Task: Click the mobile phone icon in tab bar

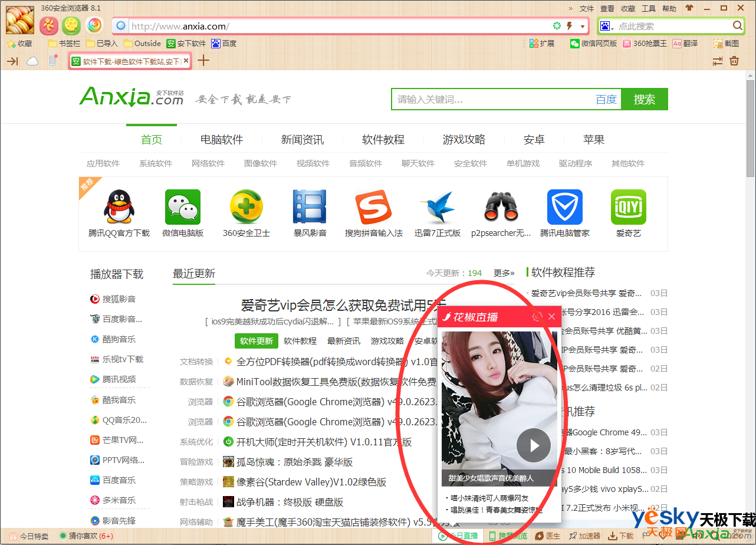Action: [52, 61]
